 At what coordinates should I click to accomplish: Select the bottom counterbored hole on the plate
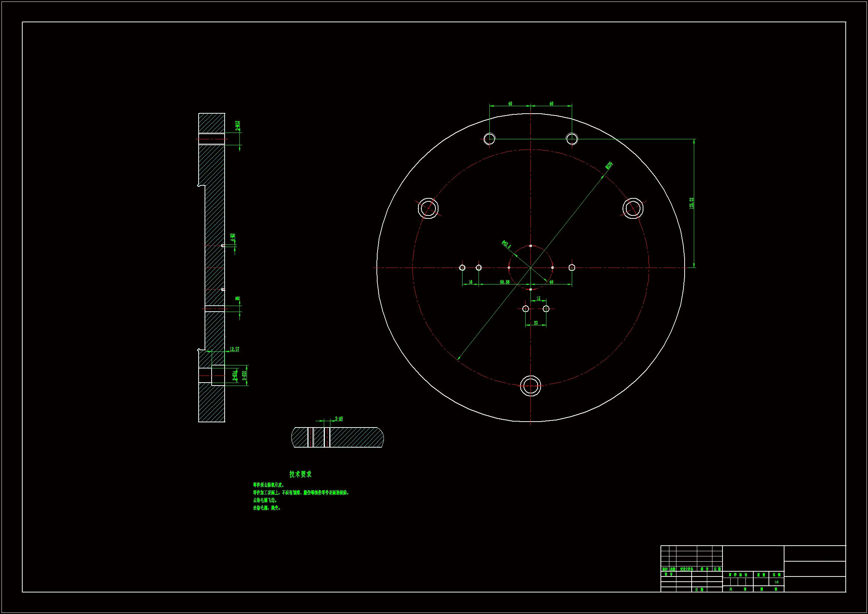click(531, 386)
